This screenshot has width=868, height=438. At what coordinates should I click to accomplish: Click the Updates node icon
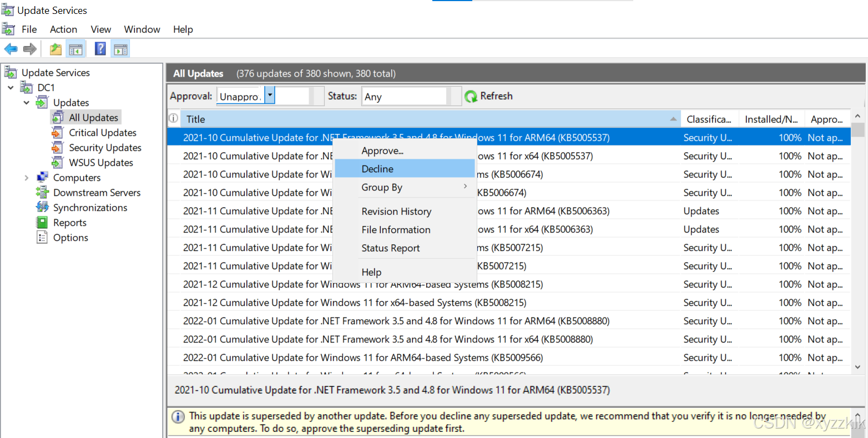(x=42, y=102)
